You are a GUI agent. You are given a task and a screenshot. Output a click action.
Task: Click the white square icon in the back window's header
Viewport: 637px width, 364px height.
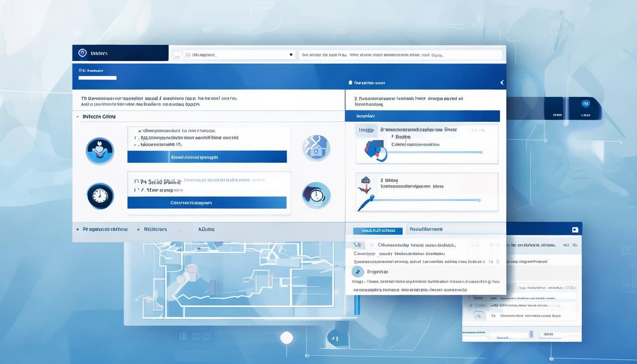tap(575, 229)
